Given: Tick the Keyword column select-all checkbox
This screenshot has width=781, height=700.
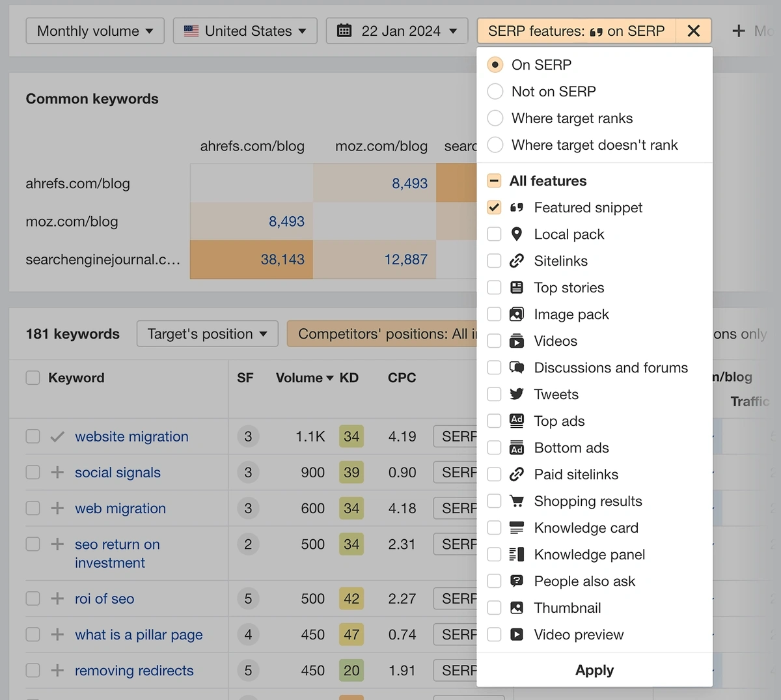Looking at the screenshot, I should 33,378.
